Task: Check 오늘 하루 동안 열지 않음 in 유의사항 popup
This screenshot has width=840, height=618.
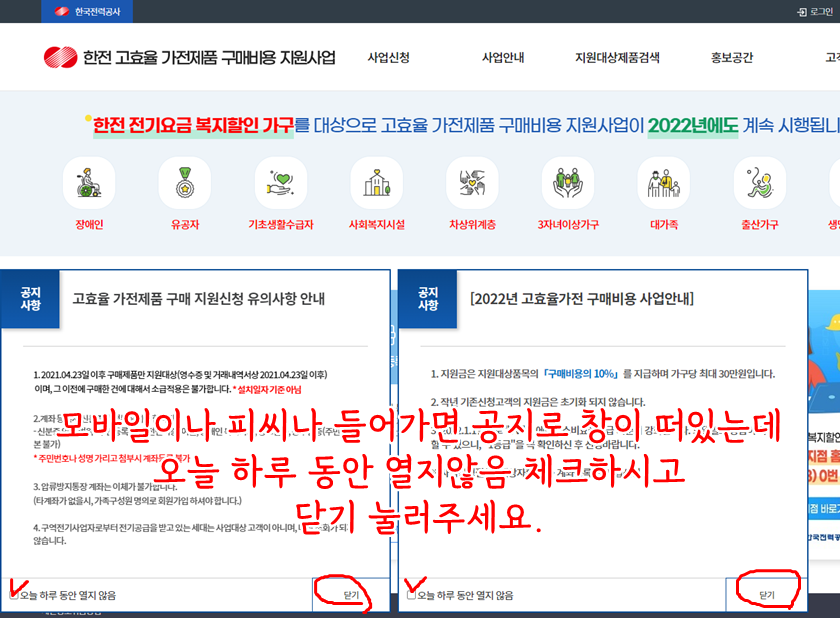Action: pos(14,595)
